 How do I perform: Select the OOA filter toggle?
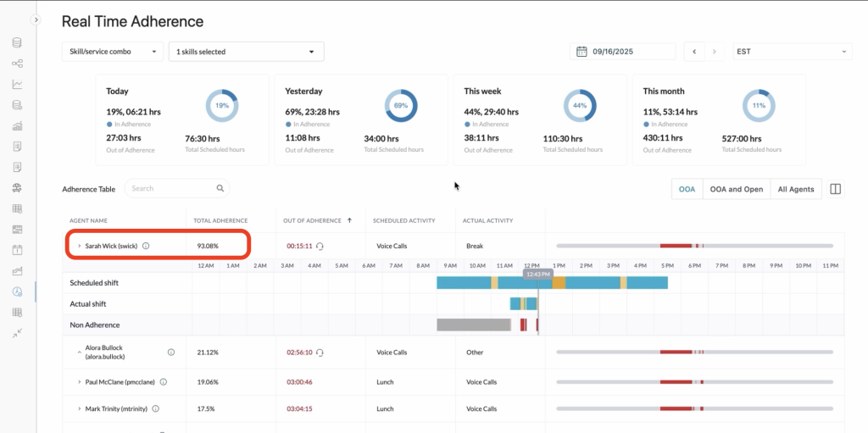point(687,189)
